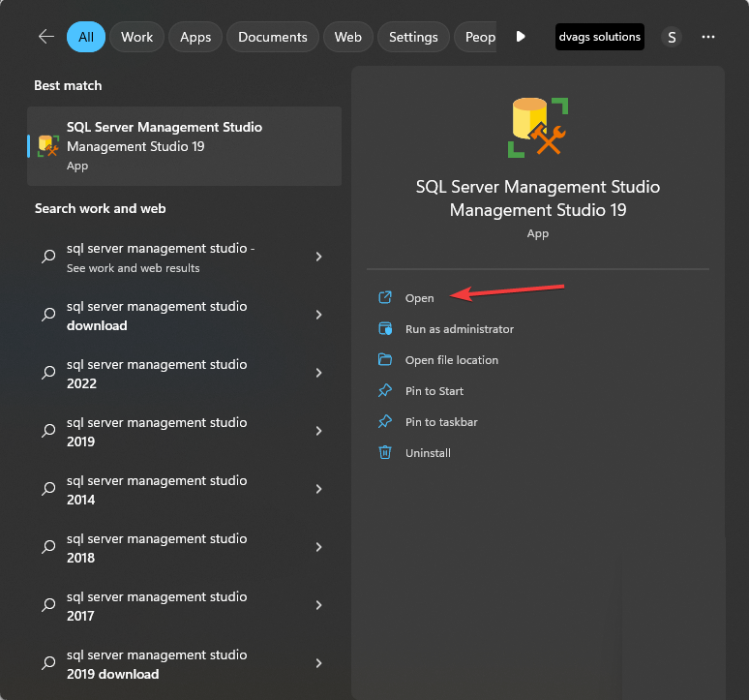Image resolution: width=749 pixels, height=700 pixels.
Task: Click the large SSMS icon in details pane
Action: point(538,128)
